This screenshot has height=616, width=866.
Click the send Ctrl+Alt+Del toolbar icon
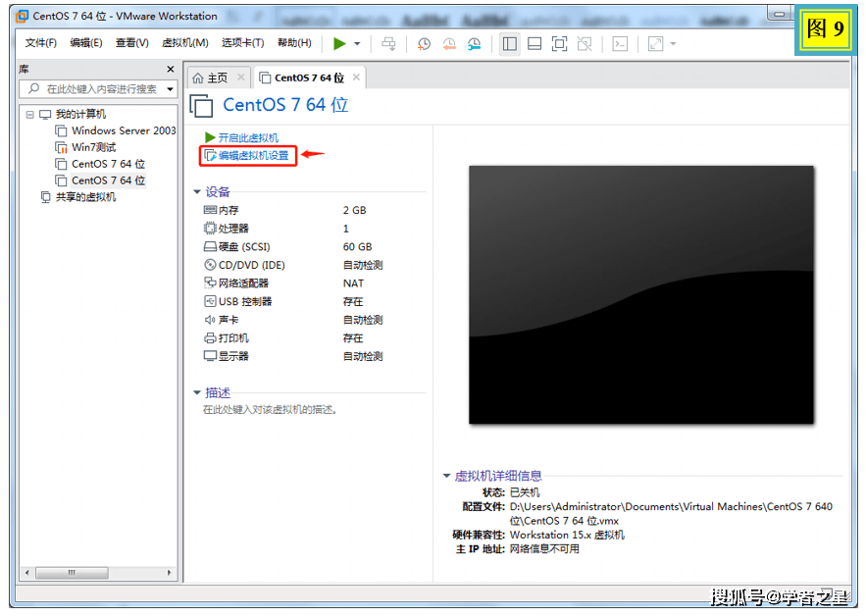point(388,43)
